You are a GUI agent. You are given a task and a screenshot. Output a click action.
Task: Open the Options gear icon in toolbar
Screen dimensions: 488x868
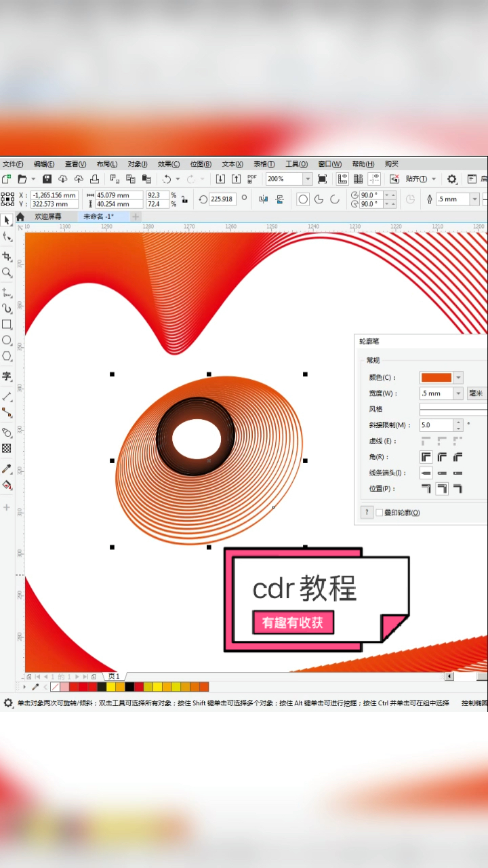click(452, 179)
